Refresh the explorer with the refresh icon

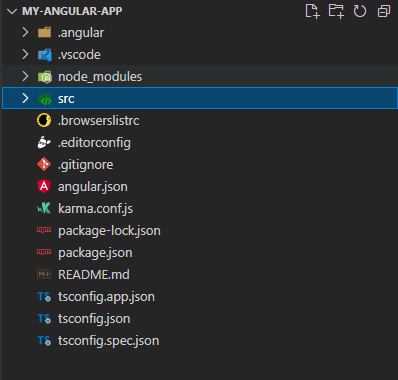point(360,11)
